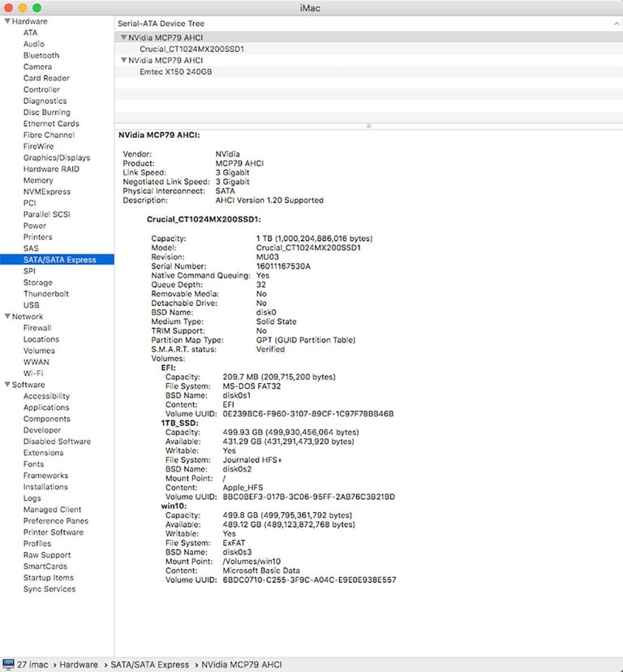Select Extensions in sidebar
The width and height of the screenshot is (623, 672).
pos(43,453)
